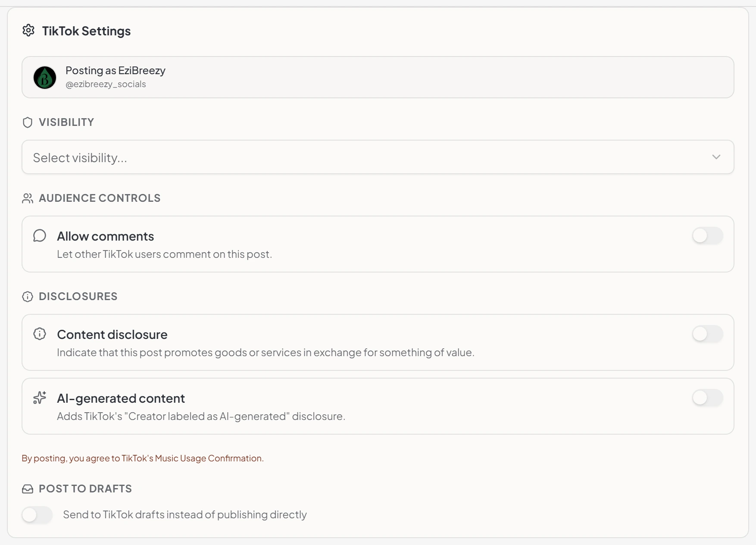Viewport: 756px width, 545px height.
Task: Click the Audience Controls people icon
Action: pos(28,198)
